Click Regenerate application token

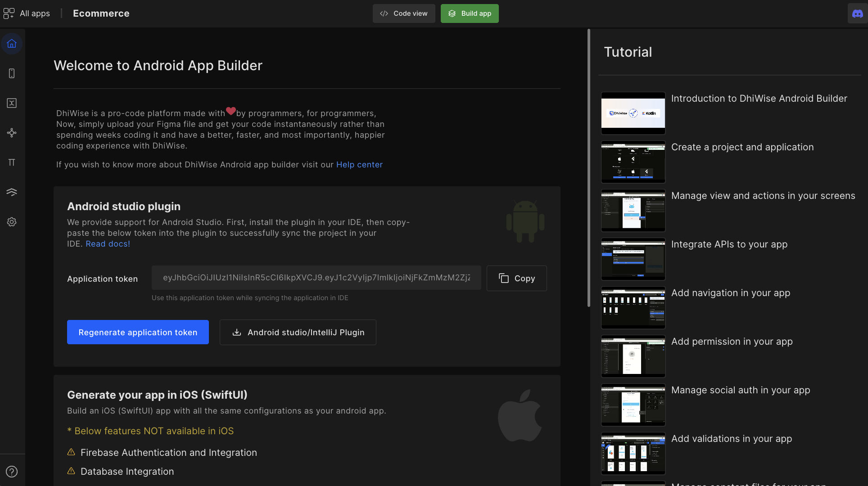(138, 332)
